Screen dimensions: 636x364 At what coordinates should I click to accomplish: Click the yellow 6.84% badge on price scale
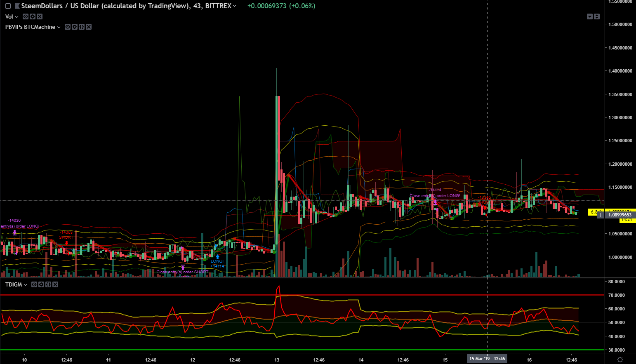pos(593,212)
